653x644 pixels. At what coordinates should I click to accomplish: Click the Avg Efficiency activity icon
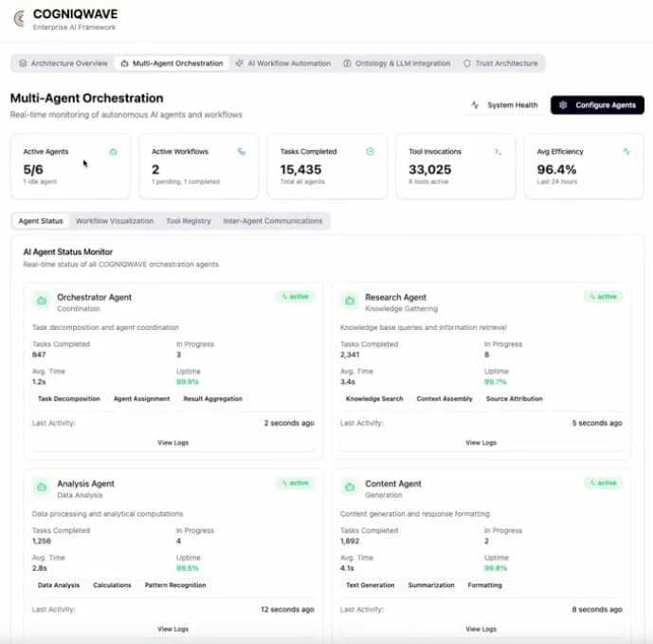click(626, 152)
